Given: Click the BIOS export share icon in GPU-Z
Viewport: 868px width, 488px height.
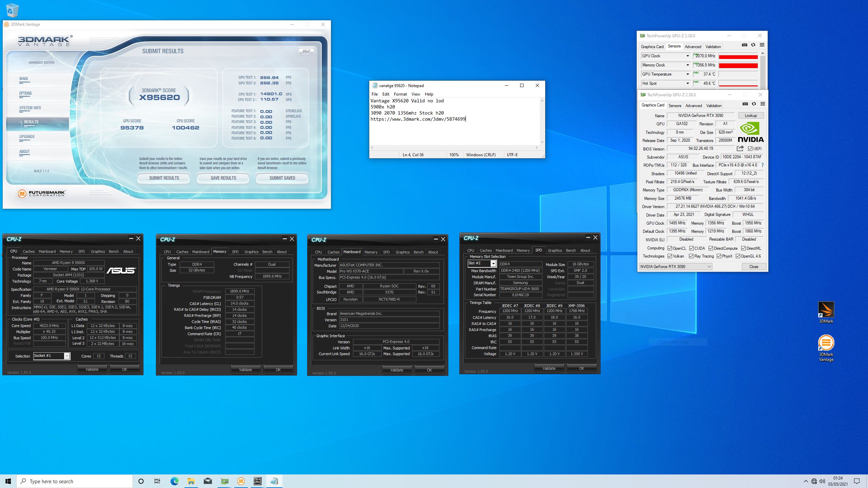Looking at the screenshot, I should tap(740, 148).
